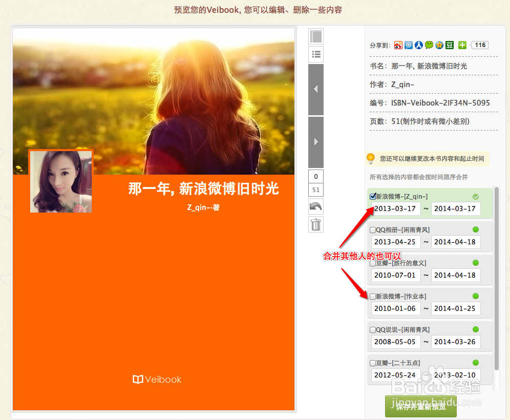
Task: Click green status dot for QQ说说-[闲雨青风]
Action: [x=476, y=329]
